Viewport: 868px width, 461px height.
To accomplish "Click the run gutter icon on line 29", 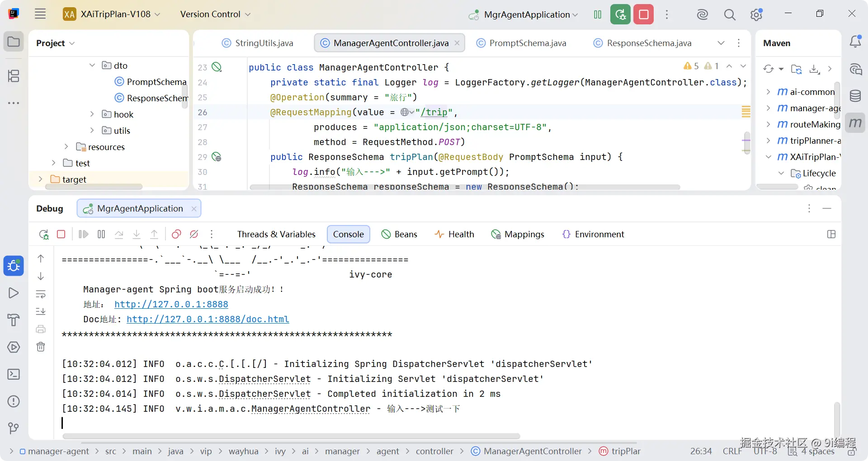I will 217,157.
